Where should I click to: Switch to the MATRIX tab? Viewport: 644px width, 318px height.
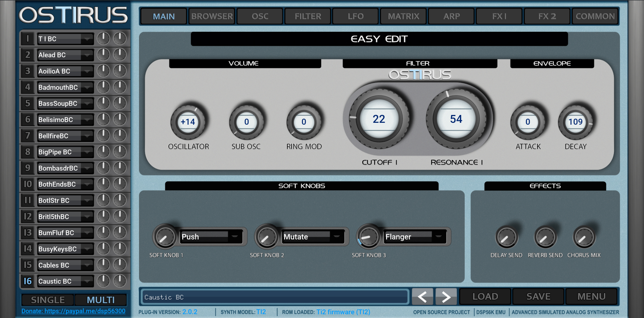pyautogui.click(x=403, y=16)
